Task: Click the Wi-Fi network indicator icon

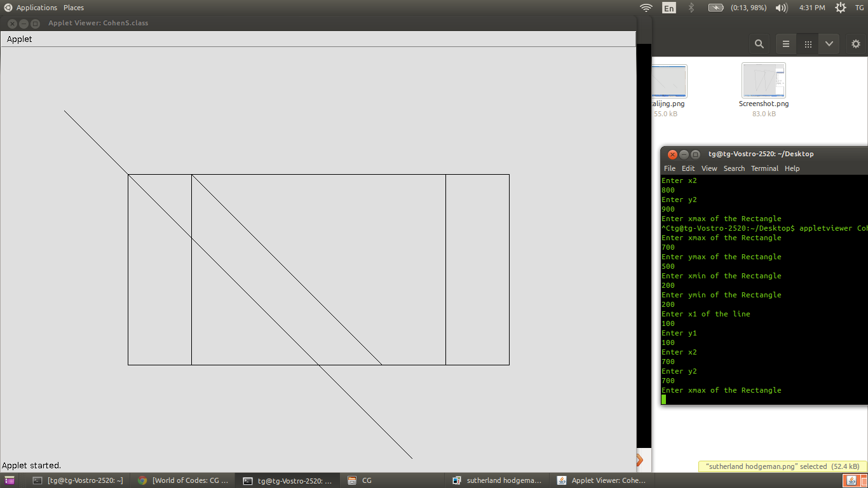Action: tap(646, 8)
